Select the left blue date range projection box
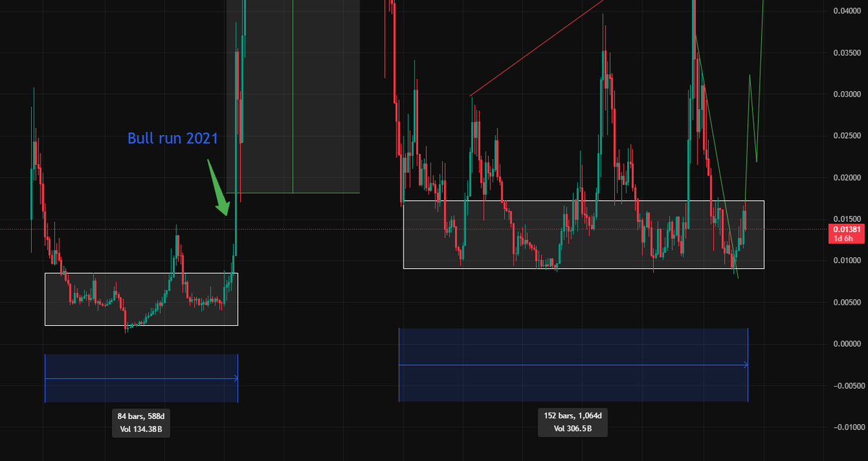The width and height of the screenshot is (868, 461). 141,378
